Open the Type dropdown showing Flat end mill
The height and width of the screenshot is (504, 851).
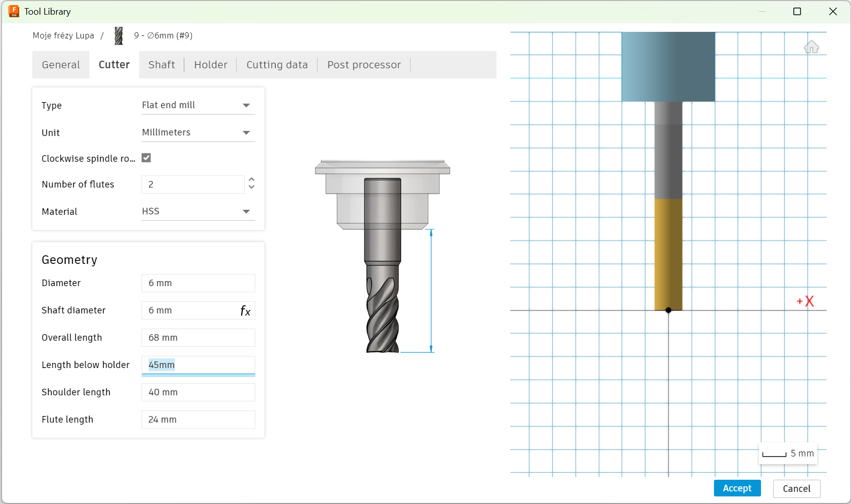[x=198, y=105]
